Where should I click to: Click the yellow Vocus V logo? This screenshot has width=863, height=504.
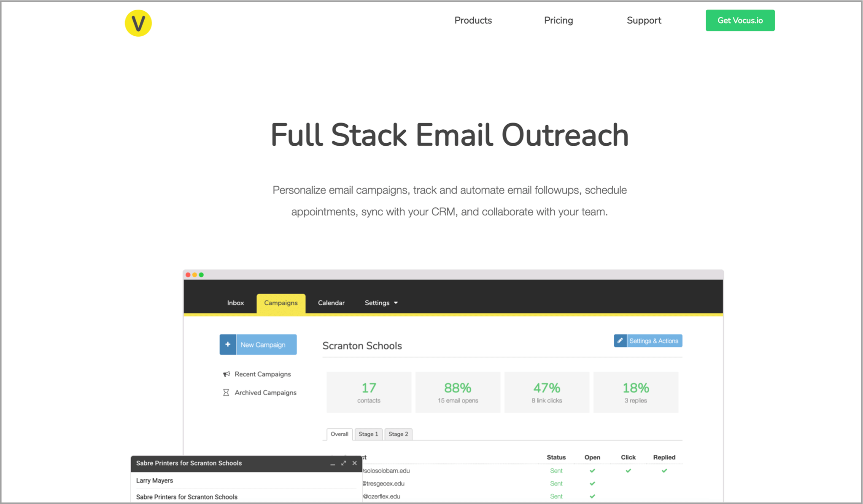click(138, 23)
